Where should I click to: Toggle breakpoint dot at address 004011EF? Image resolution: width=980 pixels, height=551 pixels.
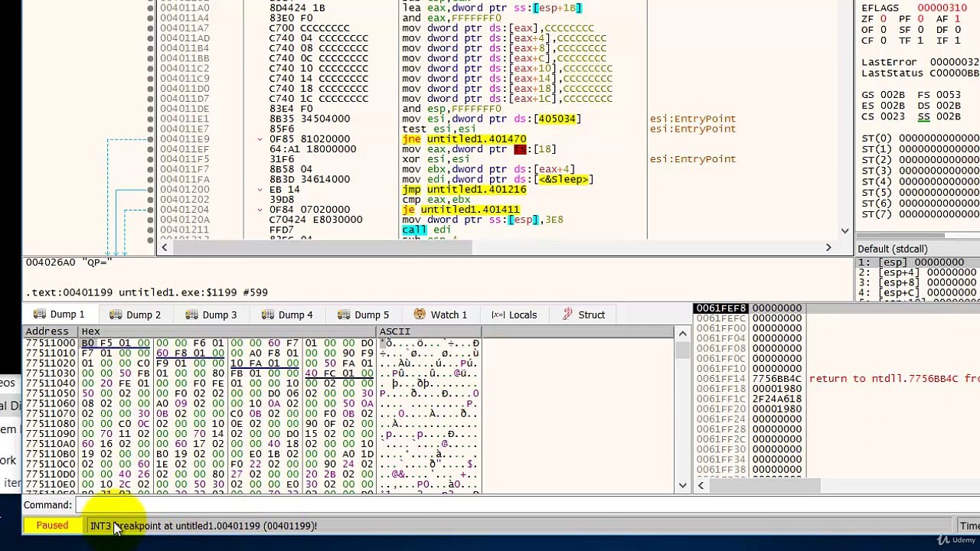tap(150, 149)
